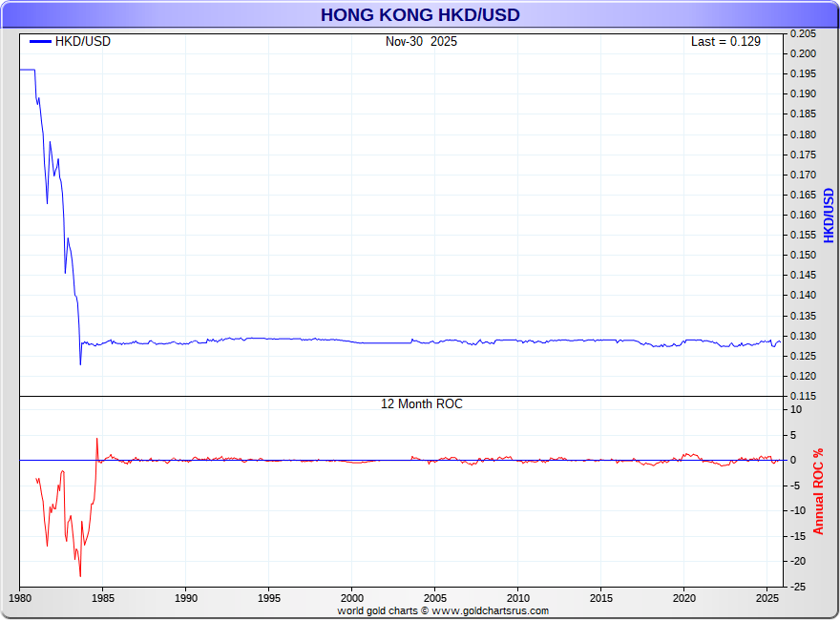Click the 0.120 y-axis label
840x620 pixels.
click(803, 377)
